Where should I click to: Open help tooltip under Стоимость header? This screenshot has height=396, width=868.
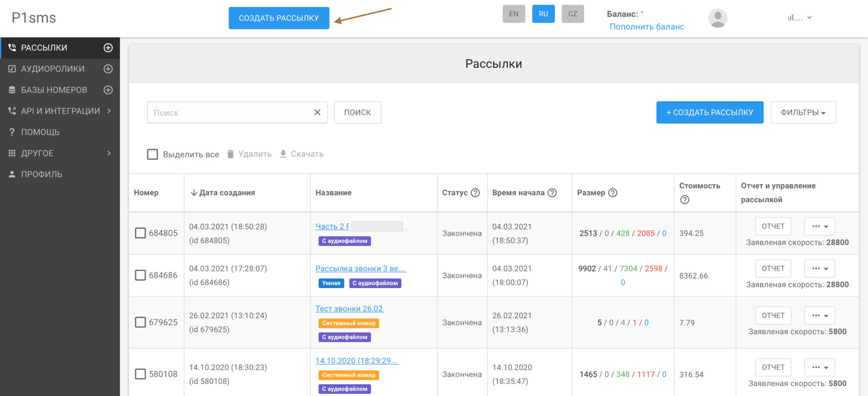point(685,200)
